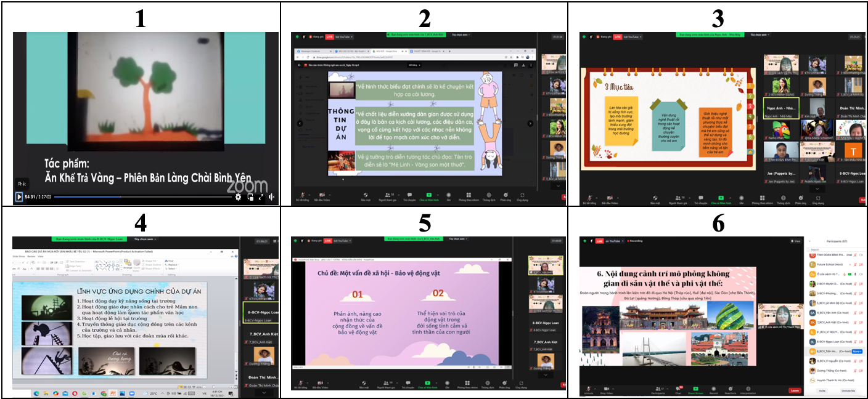Click Share Screen in panel 6 Zoom toolbar
Image resolution: width=868 pixels, height=399 pixels.
click(x=695, y=390)
